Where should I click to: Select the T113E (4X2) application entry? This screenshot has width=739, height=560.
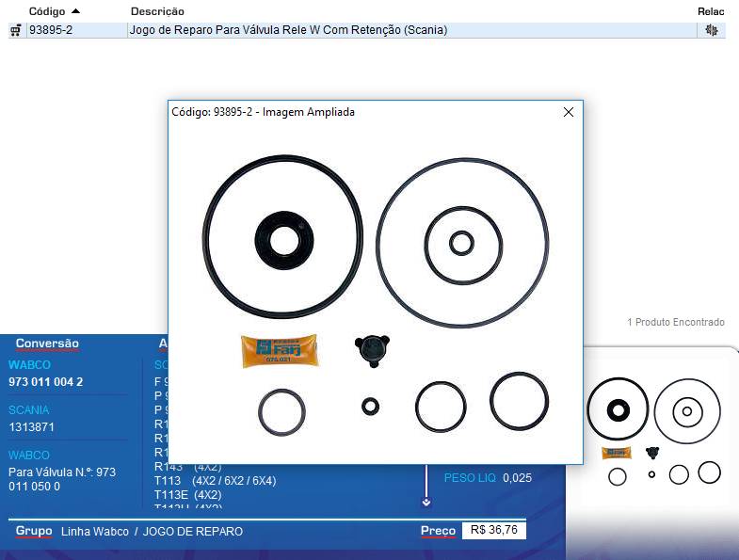pos(187,494)
